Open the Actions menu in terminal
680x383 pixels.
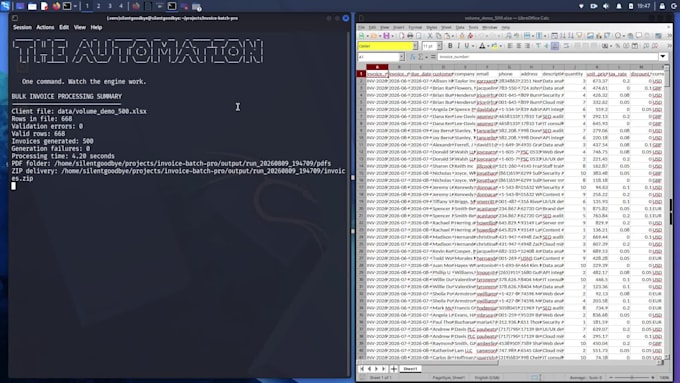(x=45, y=27)
